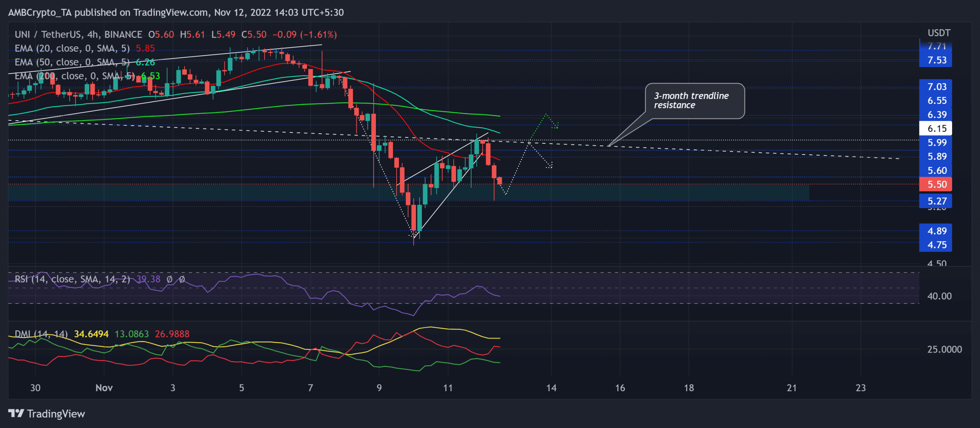Select the 7.03 price level label
The image size is (980, 428).
pyautogui.click(x=936, y=87)
